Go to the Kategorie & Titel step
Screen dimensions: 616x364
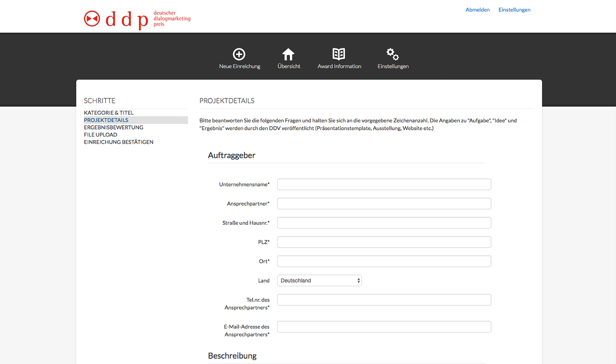[108, 113]
